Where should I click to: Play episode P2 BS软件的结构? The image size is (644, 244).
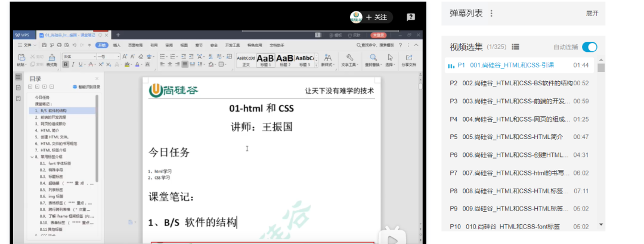point(519,83)
